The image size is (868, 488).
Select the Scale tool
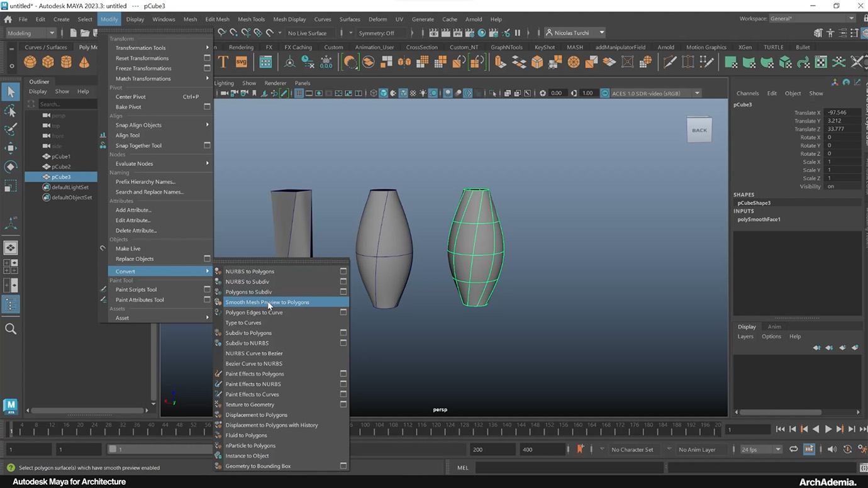click(x=10, y=184)
